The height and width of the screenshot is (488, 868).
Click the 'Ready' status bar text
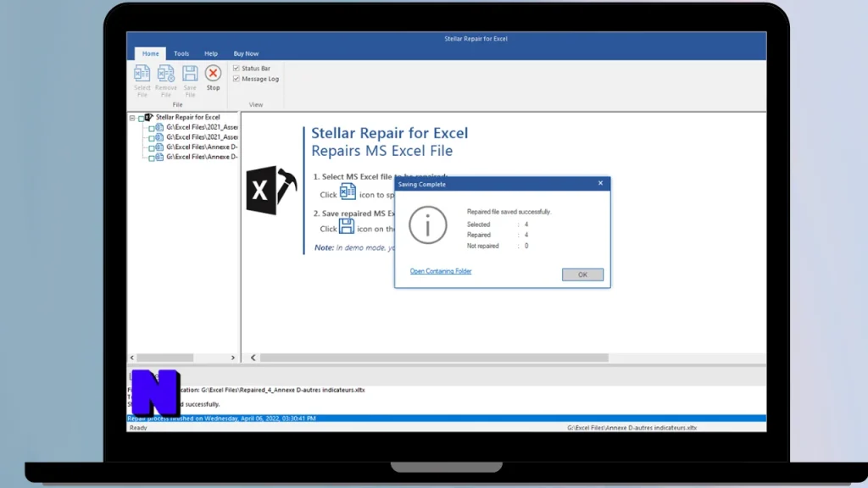click(x=138, y=428)
